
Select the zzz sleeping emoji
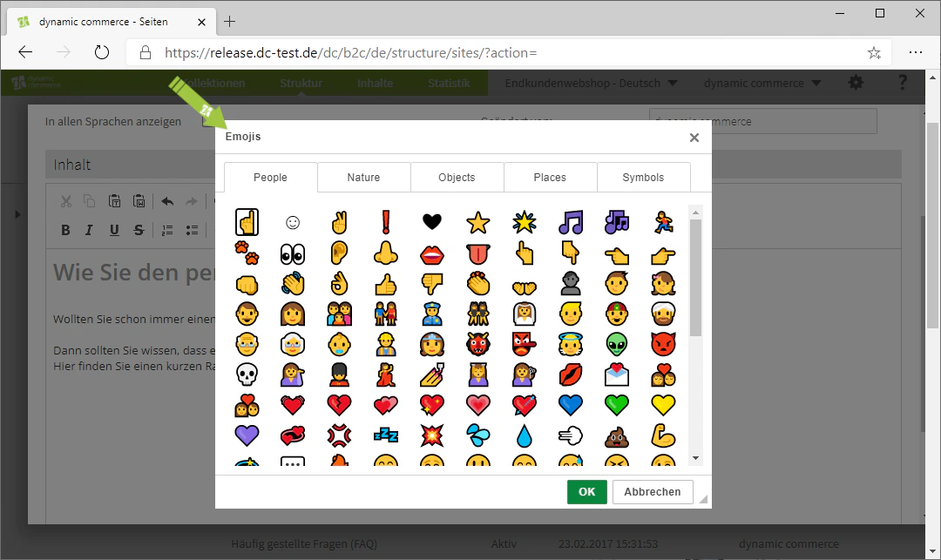click(x=386, y=435)
